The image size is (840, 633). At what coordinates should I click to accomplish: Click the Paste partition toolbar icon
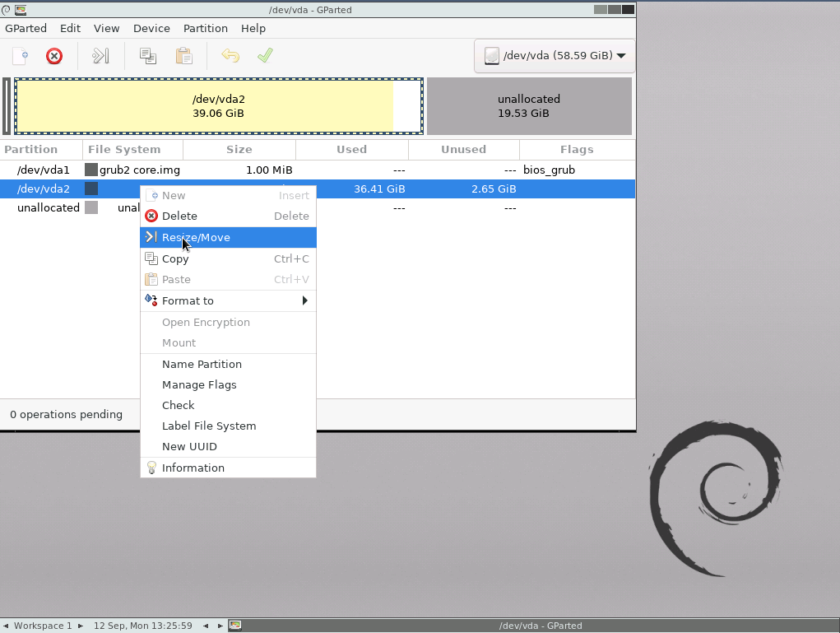tap(183, 56)
